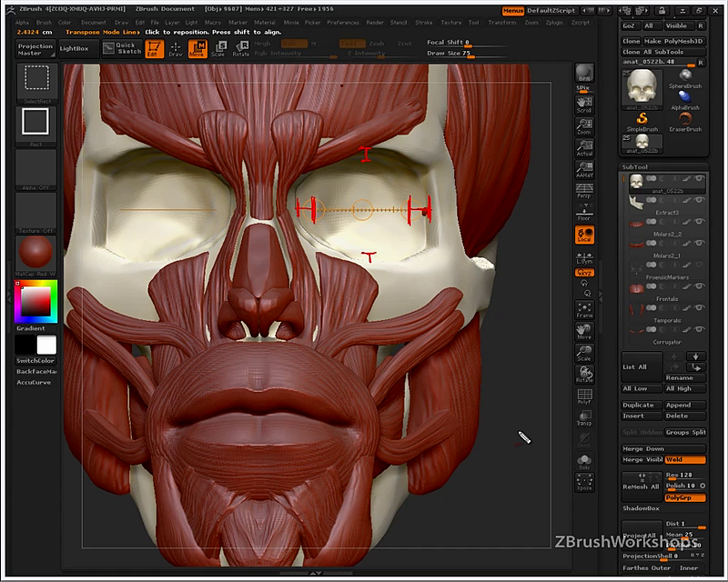The height and width of the screenshot is (582, 728).
Task: Frame the model with Frame icon
Action: (584, 309)
